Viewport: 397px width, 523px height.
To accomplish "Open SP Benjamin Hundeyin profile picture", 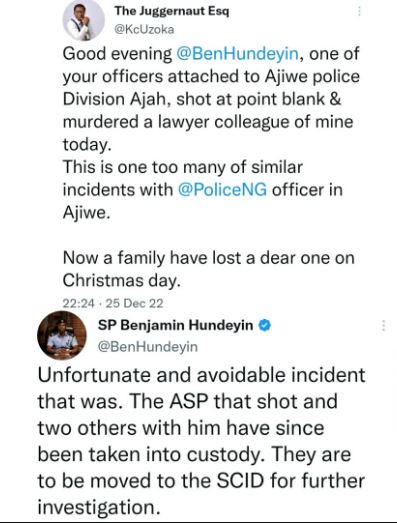I will (62, 335).
